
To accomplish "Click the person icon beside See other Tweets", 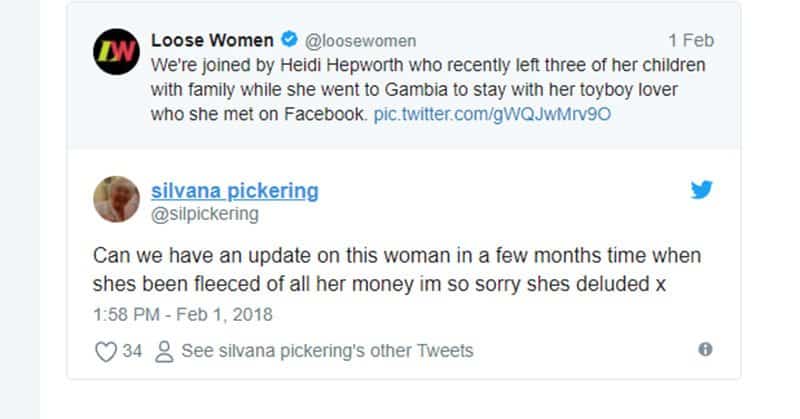I will [x=164, y=351].
